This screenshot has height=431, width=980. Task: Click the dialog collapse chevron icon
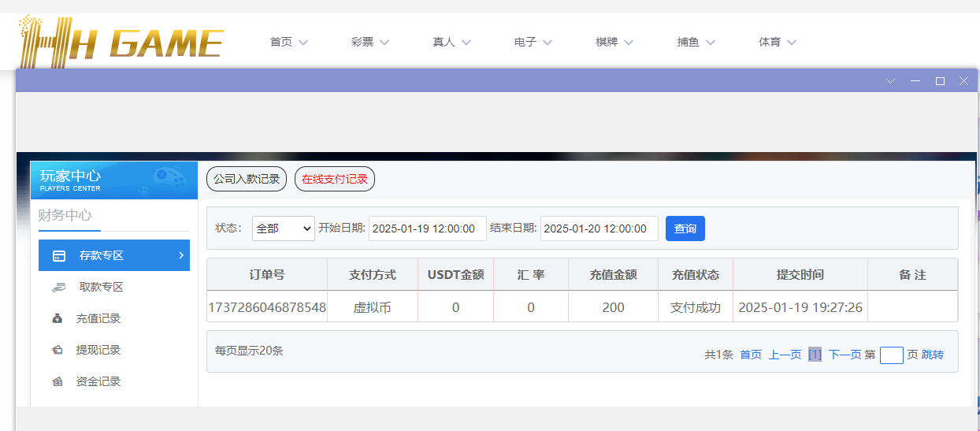[891, 81]
